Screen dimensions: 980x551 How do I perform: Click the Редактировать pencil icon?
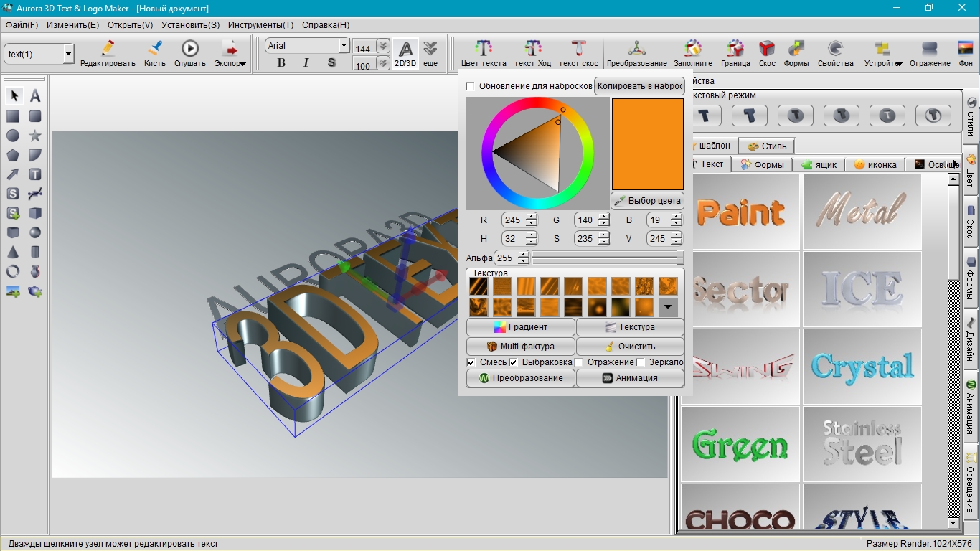[108, 50]
